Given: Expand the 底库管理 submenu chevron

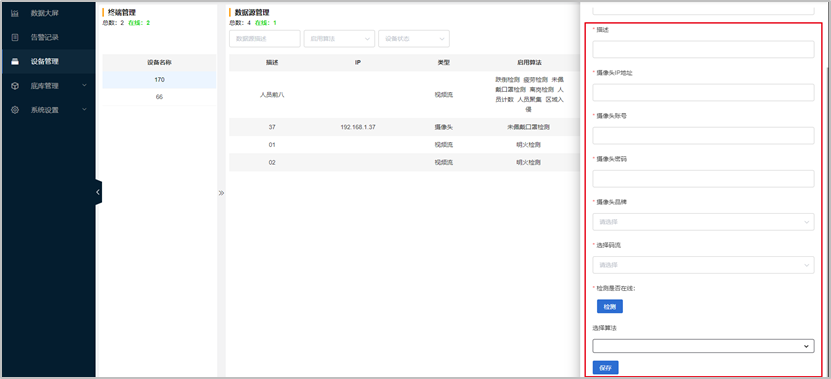Looking at the screenshot, I should pos(84,85).
